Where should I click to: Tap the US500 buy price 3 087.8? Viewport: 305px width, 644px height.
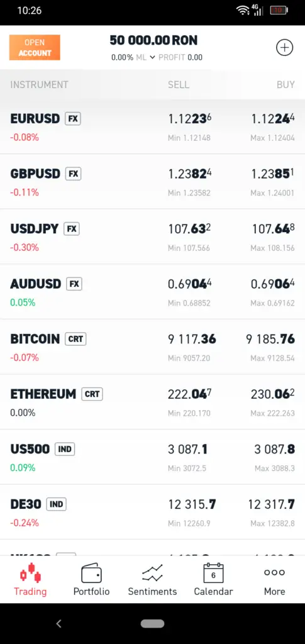click(x=274, y=449)
